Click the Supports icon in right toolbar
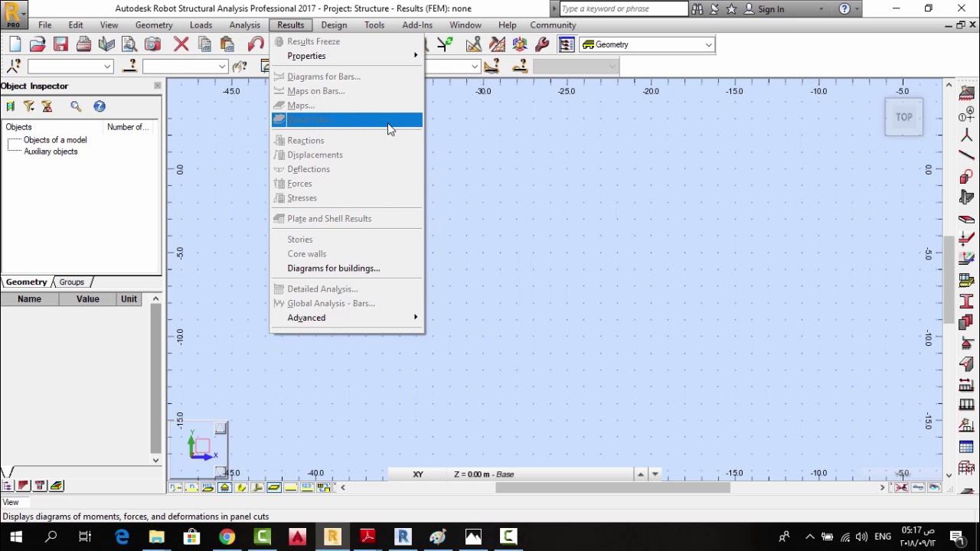This screenshot has width=980, height=551. (x=966, y=342)
